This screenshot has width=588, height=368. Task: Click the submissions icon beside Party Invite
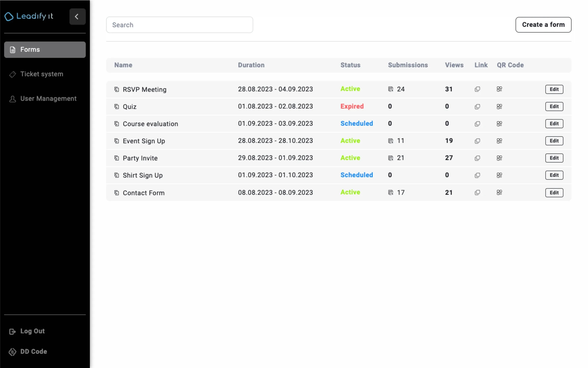tap(390, 158)
